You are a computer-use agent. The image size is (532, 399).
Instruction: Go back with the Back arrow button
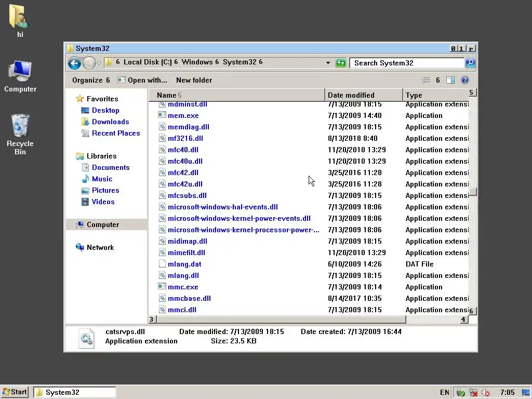click(x=74, y=63)
